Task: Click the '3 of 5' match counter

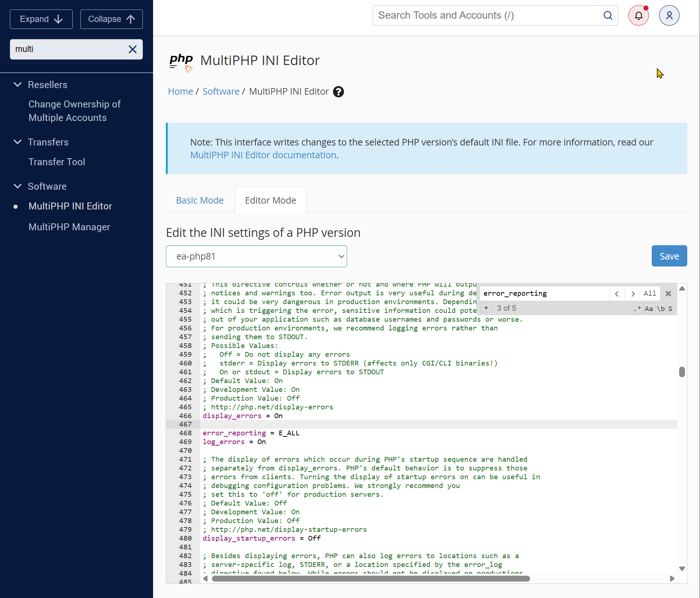Action: (506, 308)
